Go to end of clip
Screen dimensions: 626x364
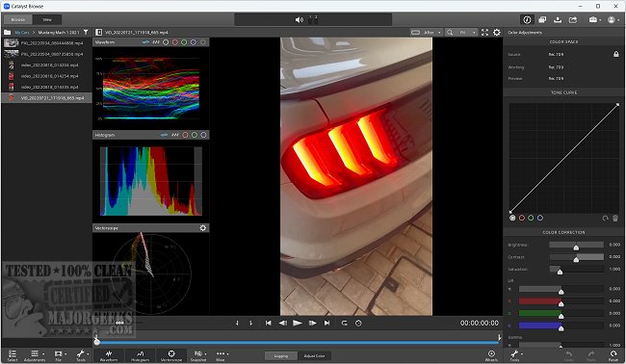click(x=327, y=323)
